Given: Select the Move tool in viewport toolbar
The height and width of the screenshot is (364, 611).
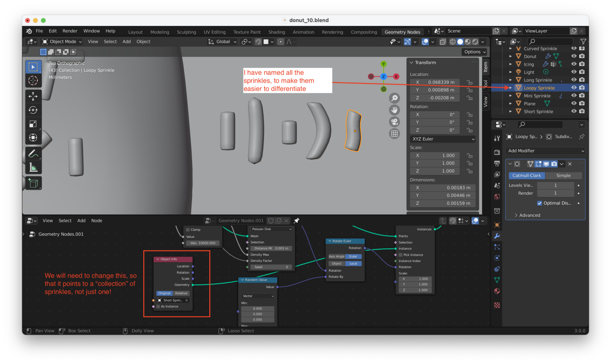Looking at the screenshot, I should 33,96.
